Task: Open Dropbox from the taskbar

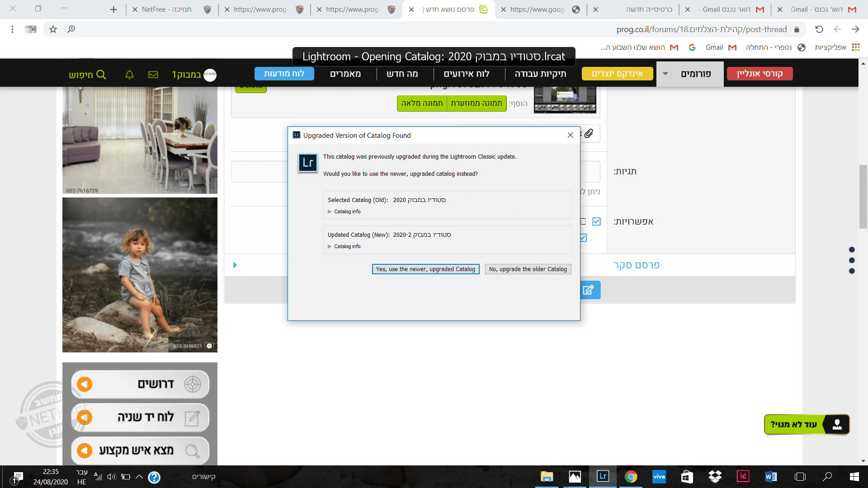Action: click(x=715, y=476)
